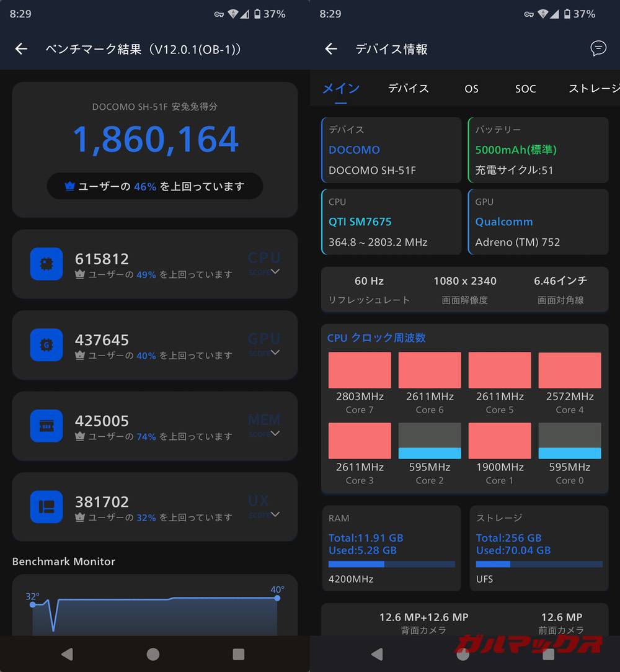The width and height of the screenshot is (620, 672).
Task: Tap Core 3 2611MHz frequency block
Action: (x=360, y=441)
